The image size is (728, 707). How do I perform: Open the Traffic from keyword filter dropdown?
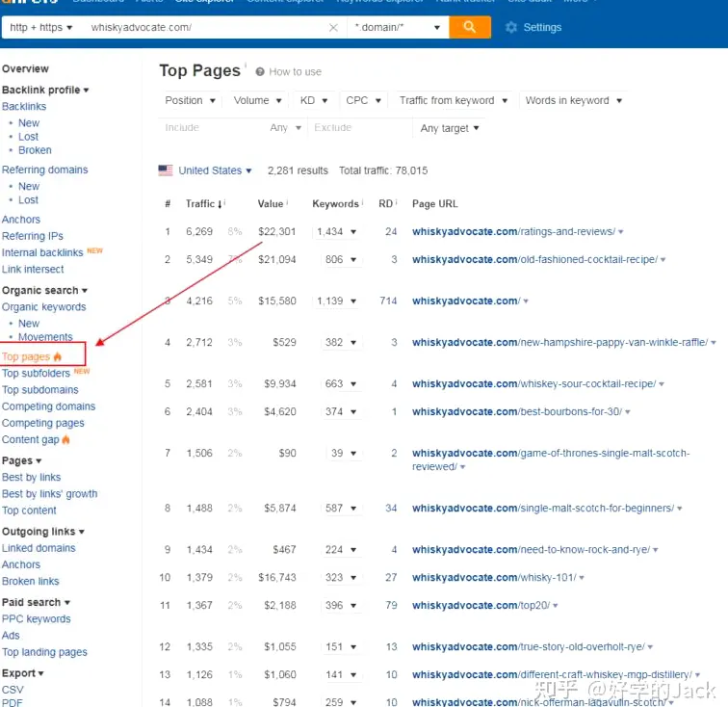click(454, 100)
